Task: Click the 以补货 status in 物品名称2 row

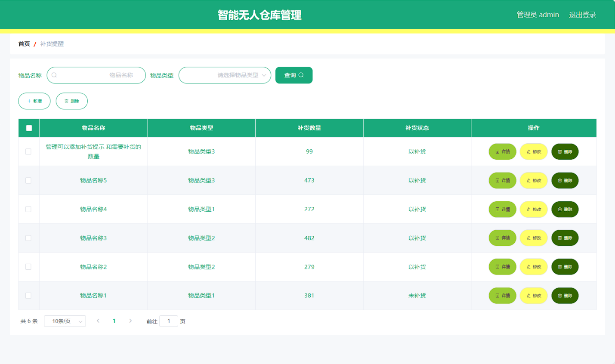Action: coord(417,267)
